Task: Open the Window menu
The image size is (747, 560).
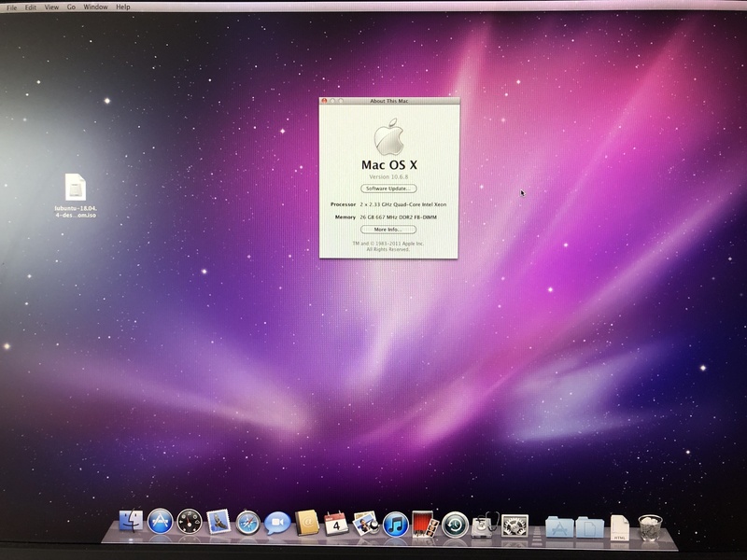Action: pyautogui.click(x=95, y=7)
